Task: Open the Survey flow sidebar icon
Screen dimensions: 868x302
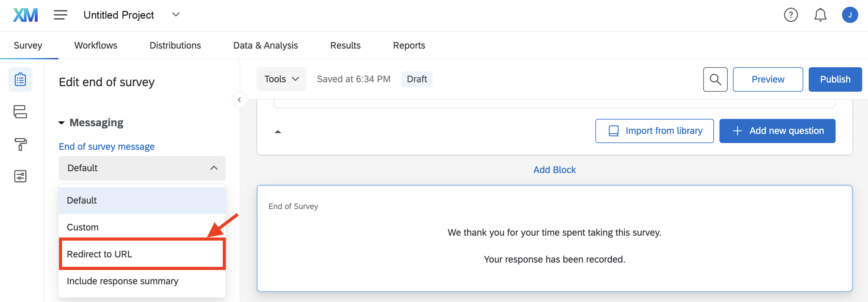Action: click(20, 112)
